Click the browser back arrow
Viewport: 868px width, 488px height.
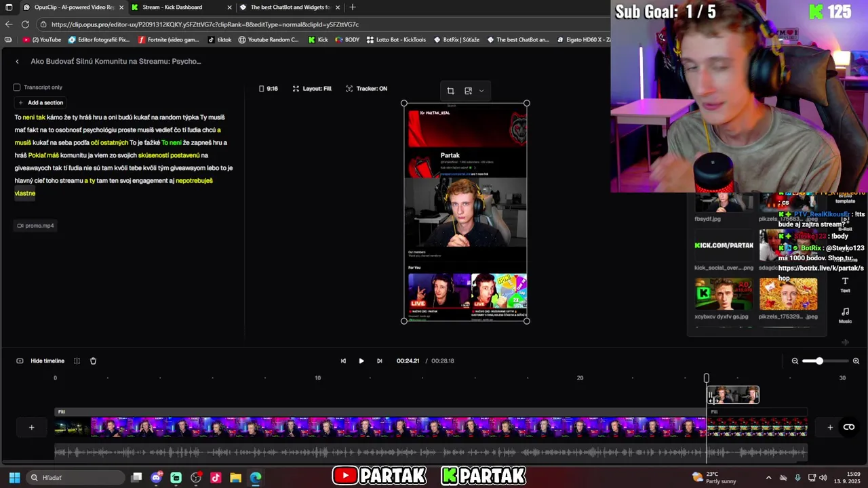click(x=9, y=24)
